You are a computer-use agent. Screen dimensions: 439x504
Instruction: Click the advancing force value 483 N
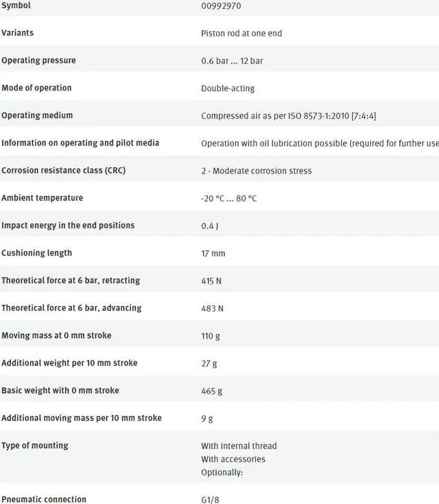click(212, 308)
